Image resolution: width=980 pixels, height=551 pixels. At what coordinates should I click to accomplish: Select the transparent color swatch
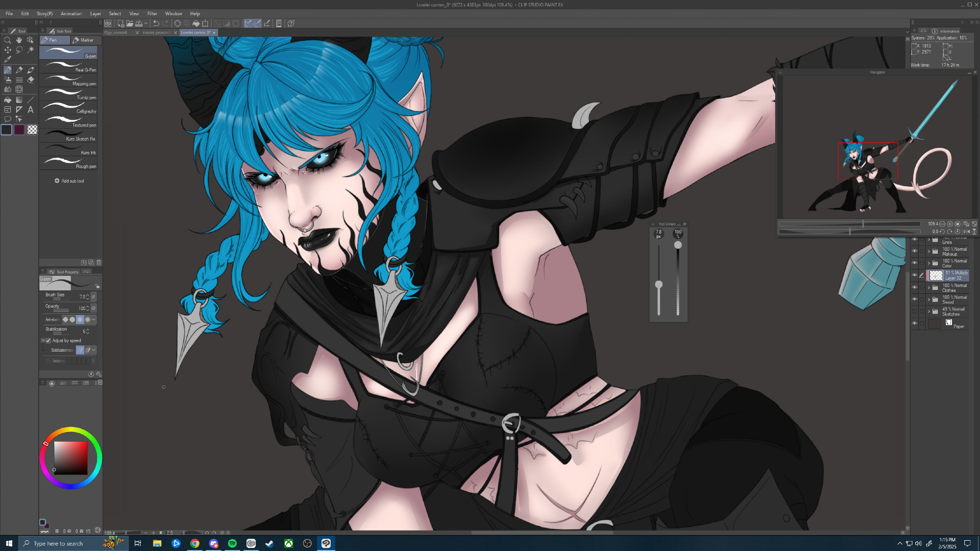(x=32, y=130)
